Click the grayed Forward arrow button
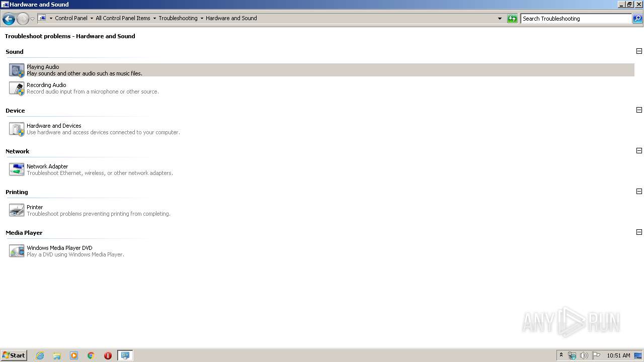This screenshot has width=644, height=362. tap(23, 19)
